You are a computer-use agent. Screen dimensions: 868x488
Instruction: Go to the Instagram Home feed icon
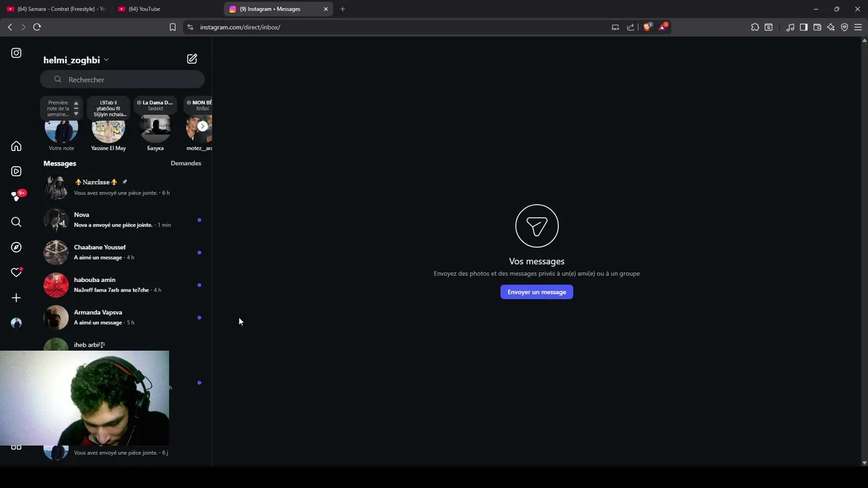[x=16, y=146]
